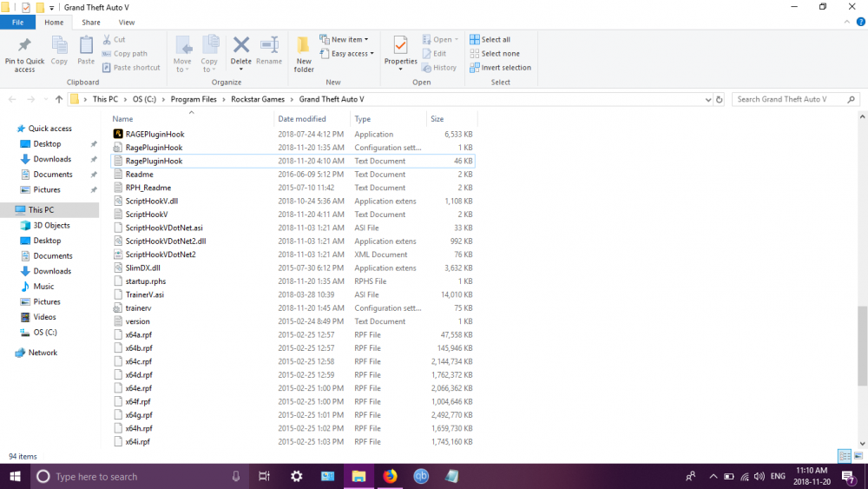Click Rockstar Games in address path
This screenshot has height=489, width=868.
tap(258, 99)
